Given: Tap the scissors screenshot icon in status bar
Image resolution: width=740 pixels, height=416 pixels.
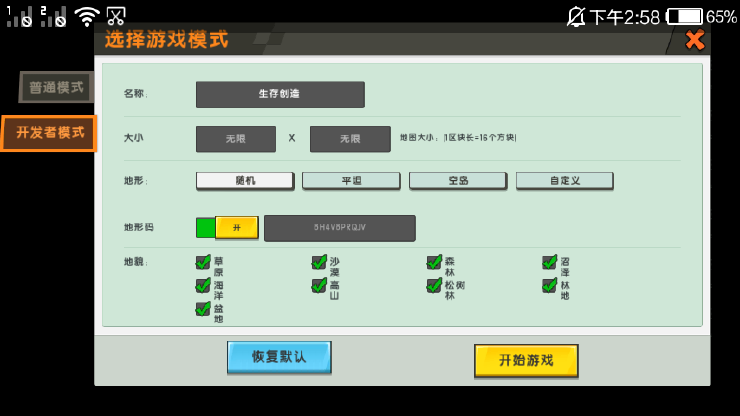Looking at the screenshot, I should (x=116, y=16).
